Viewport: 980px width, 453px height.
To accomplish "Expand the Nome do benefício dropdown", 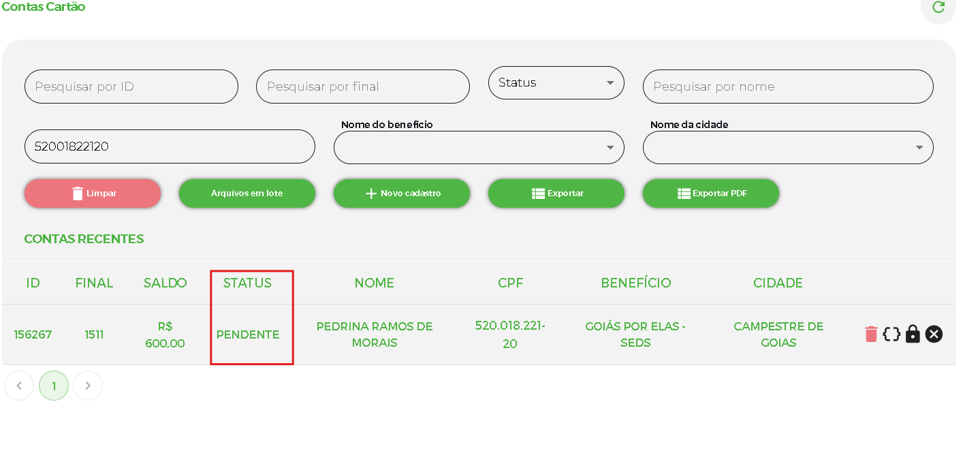I will point(479,147).
